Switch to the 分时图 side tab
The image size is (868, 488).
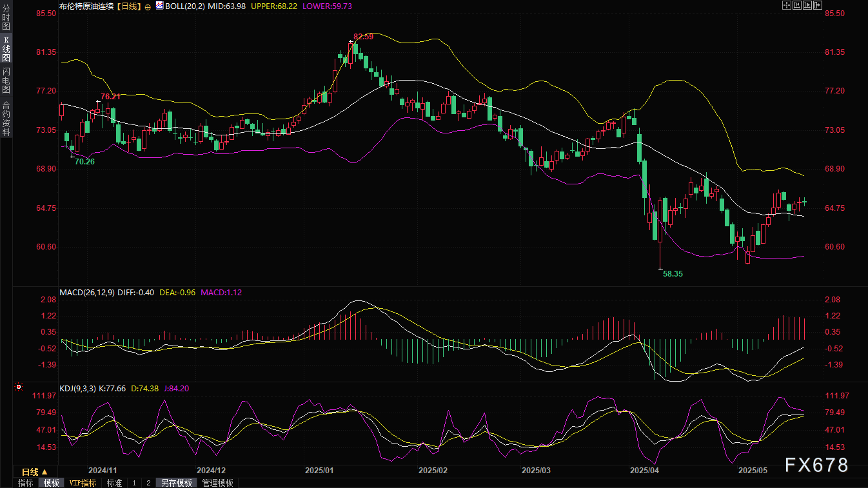6,23
